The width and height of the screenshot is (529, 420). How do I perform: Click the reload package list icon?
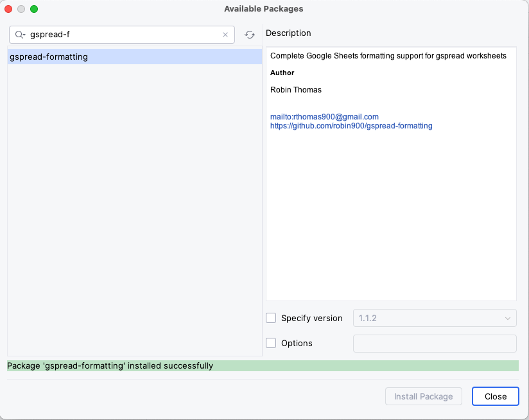tap(250, 35)
